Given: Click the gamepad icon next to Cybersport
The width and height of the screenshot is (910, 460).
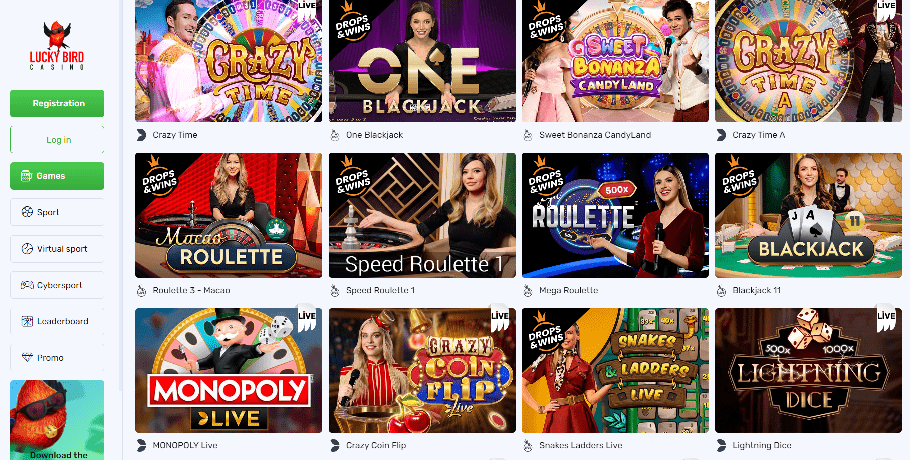Looking at the screenshot, I should [x=27, y=285].
